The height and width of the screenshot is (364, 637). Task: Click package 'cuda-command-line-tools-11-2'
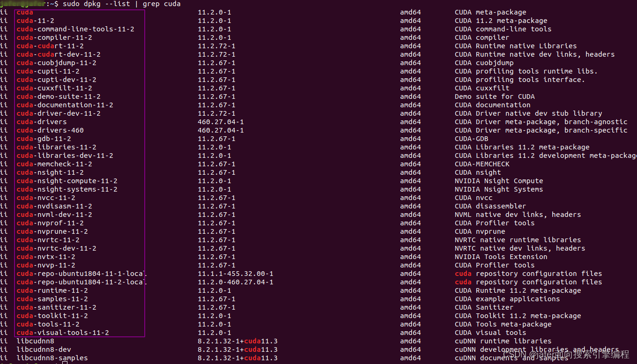pyautogui.click(x=75, y=29)
